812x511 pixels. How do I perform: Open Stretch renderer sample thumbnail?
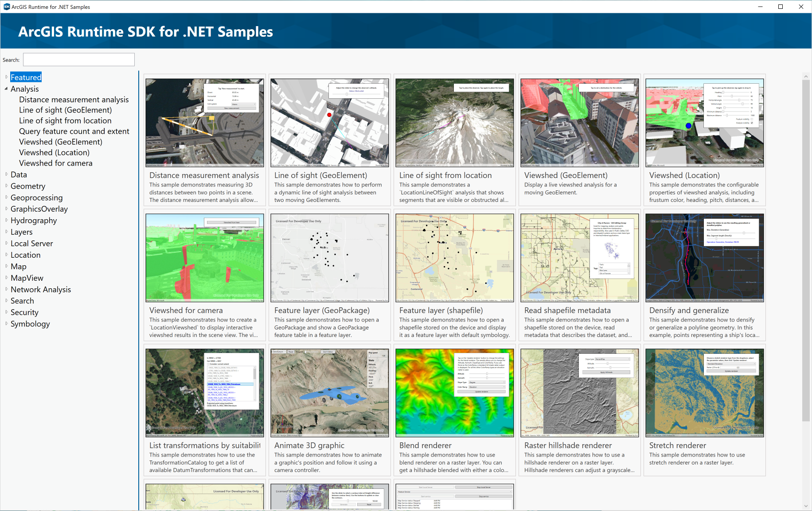pos(705,393)
